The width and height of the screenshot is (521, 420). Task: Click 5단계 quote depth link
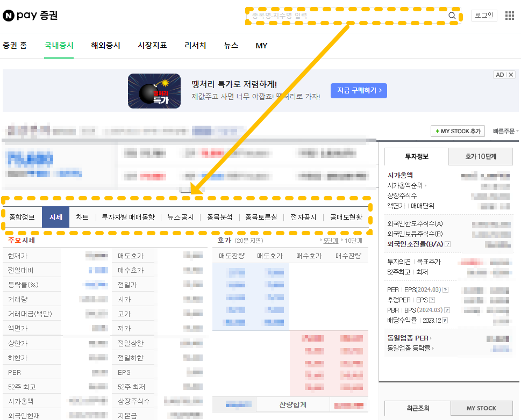331,241
